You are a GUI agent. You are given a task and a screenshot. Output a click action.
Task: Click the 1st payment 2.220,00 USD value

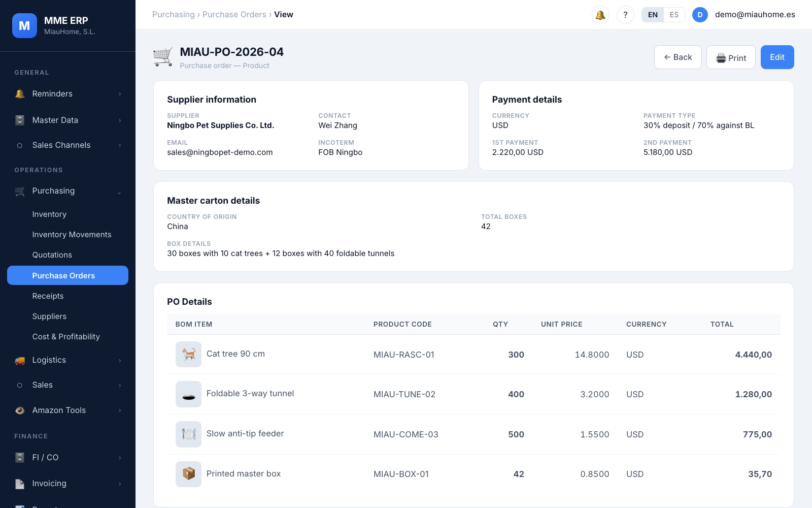(x=518, y=152)
